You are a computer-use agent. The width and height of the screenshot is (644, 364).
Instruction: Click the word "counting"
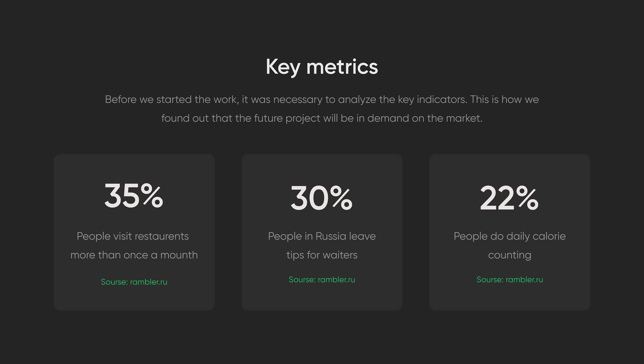coord(510,255)
